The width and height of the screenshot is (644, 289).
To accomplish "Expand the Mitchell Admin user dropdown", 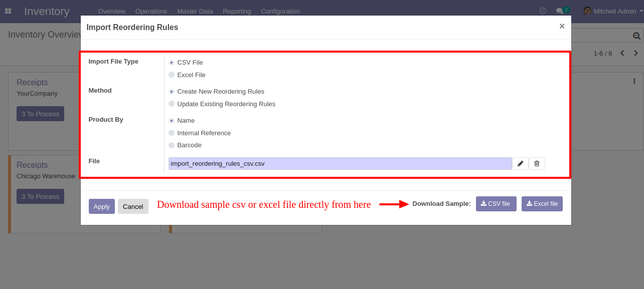I will pyautogui.click(x=613, y=11).
